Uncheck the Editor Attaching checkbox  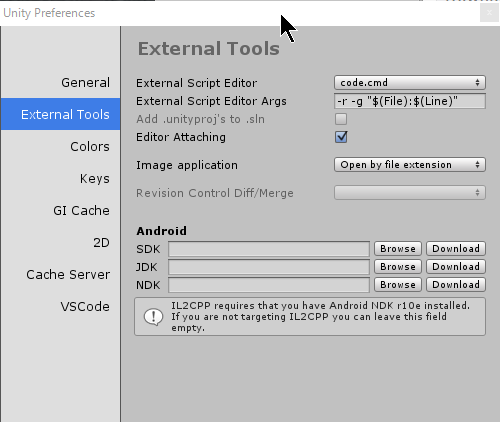click(x=341, y=137)
